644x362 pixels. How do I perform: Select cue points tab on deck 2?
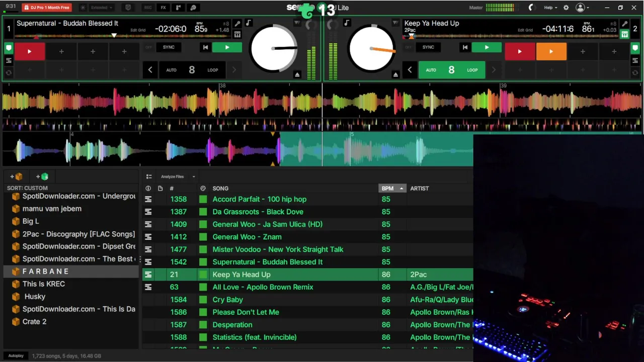click(x=635, y=48)
